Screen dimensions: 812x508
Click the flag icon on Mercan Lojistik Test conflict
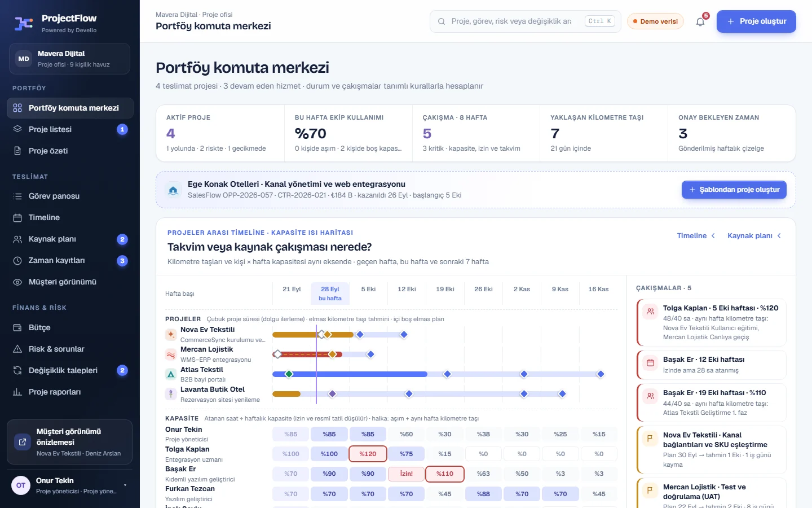[x=650, y=491]
